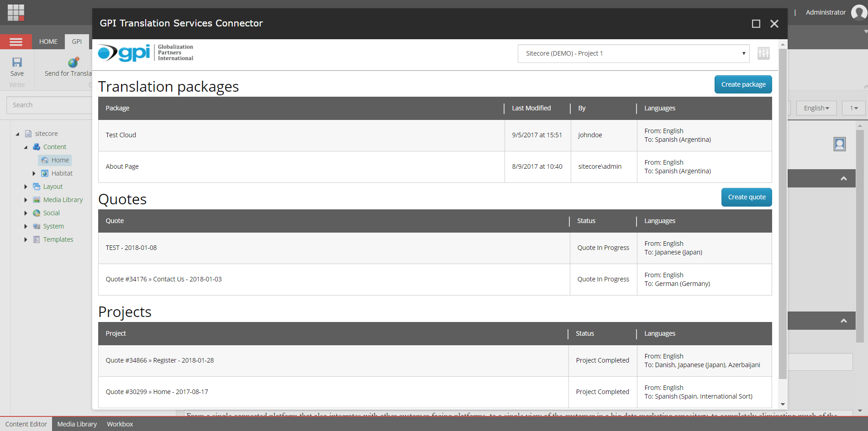Open the Sitecore launchpad grid icon
The image size is (868, 431).
pos(16,13)
